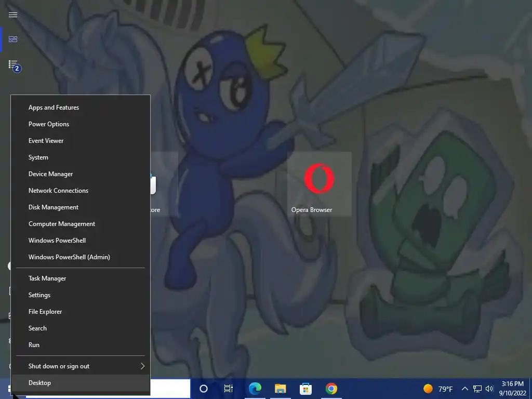Click the taskbar search box

(x=170, y=389)
